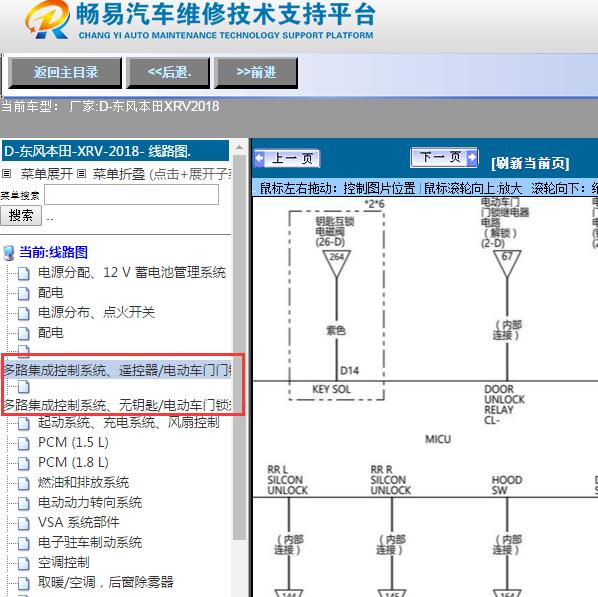
Task: Click page icon next to 取暖/空调，后窗除雾器
Action: coord(24,583)
